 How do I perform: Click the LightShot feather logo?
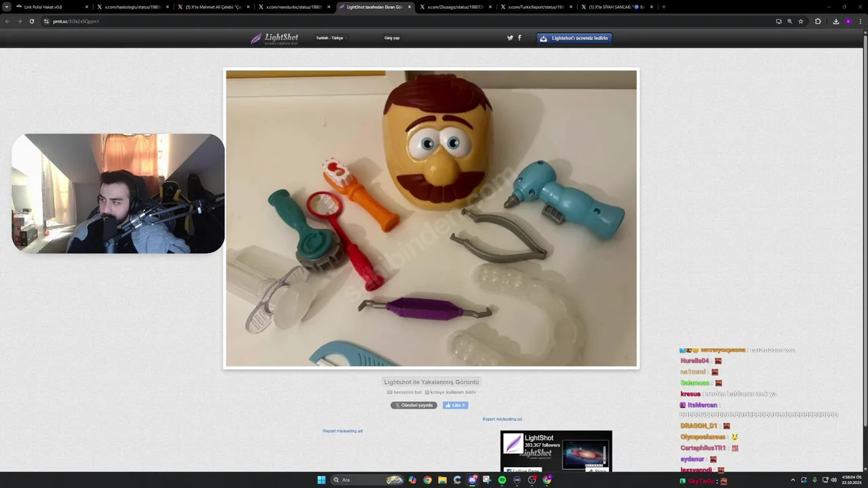(274, 39)
